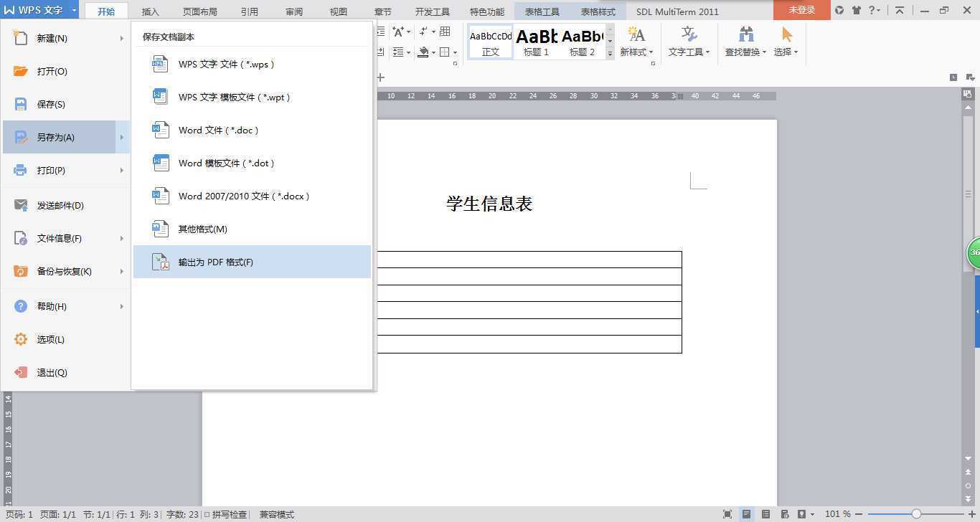Image resolution: width=980 pixels, height=522 pixels.
Task: Save as WPS 文字 文件 (*.wps)
Action: pyautogui.click(x=252, y=64)
